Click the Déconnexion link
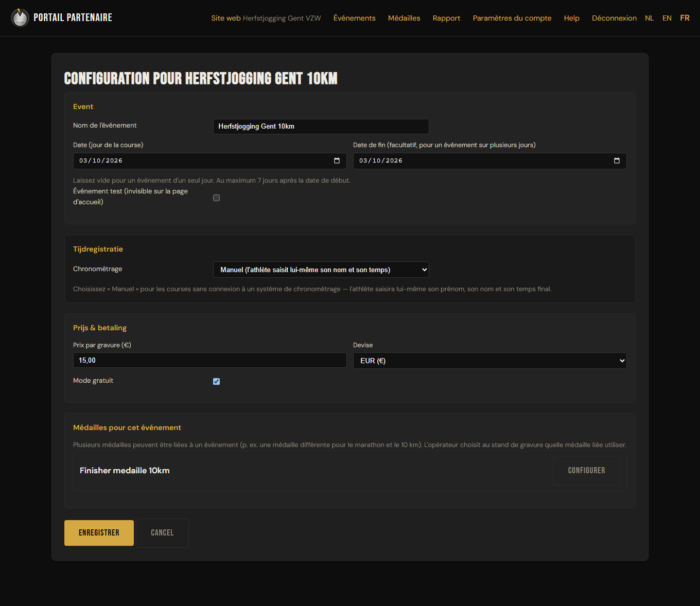 coord(614,18)
